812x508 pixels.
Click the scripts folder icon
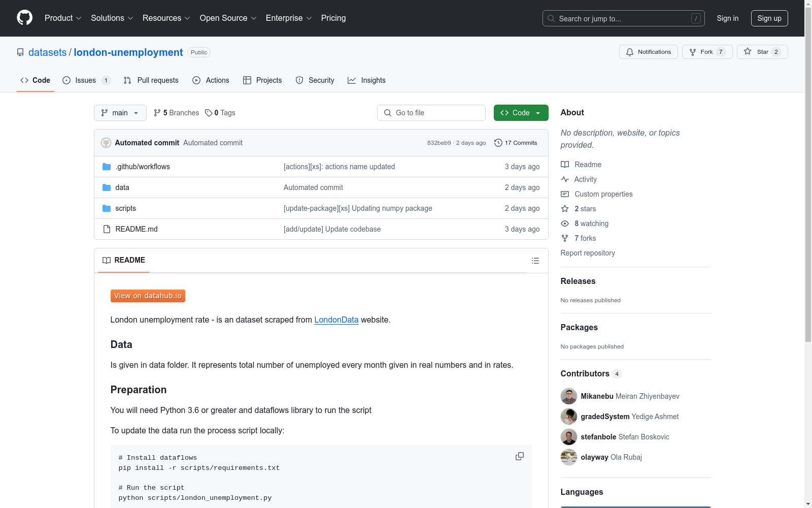107,208
